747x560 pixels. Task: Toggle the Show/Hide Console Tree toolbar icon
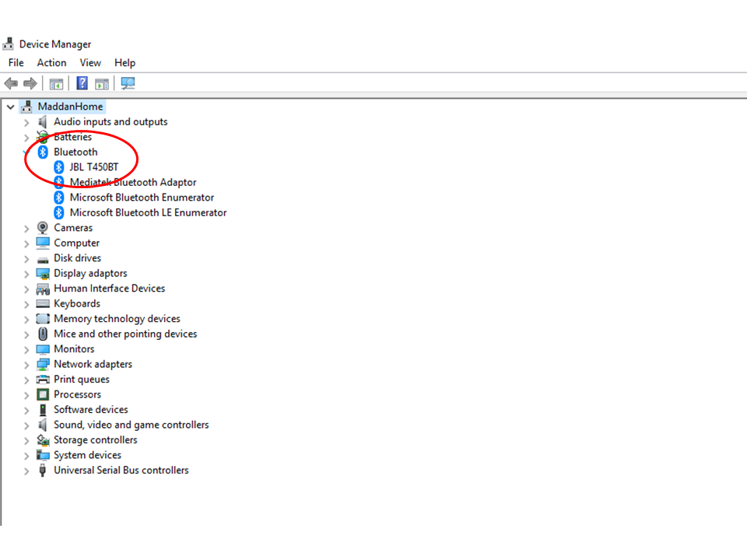coord(56,84)
